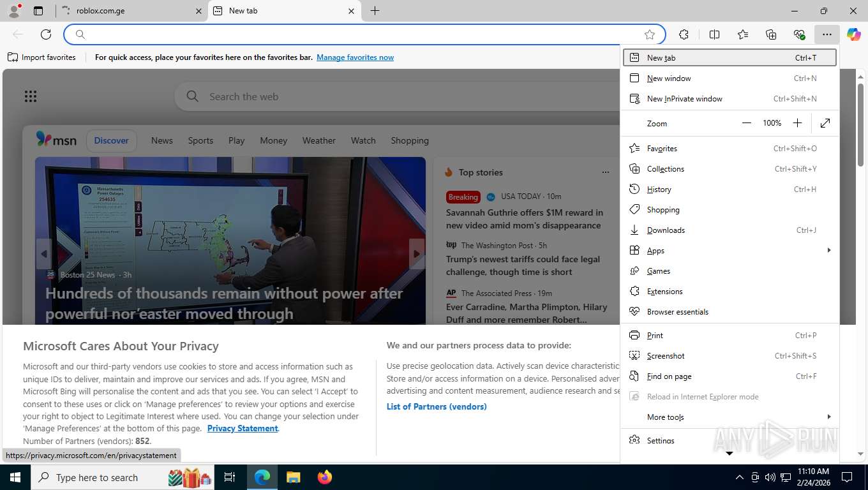
Task: Expand the Apps submenu
Action: (730, 250)
